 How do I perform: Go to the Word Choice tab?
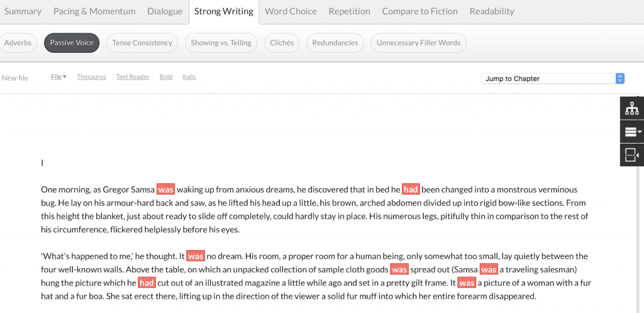291,11
